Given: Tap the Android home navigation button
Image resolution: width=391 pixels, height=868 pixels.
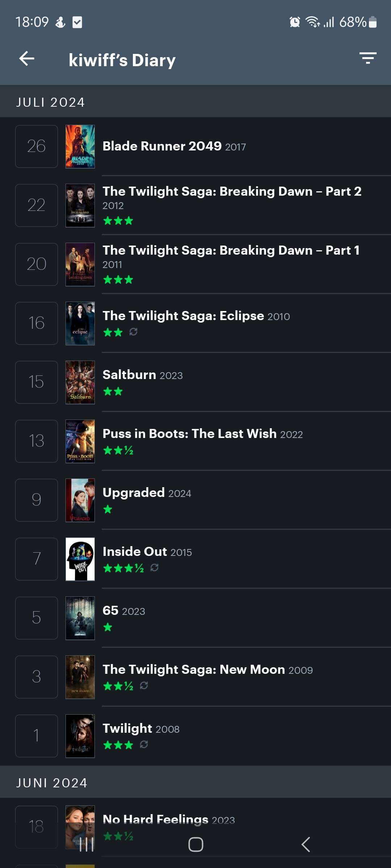Looking at the screenshot, I should coord(195,844).
